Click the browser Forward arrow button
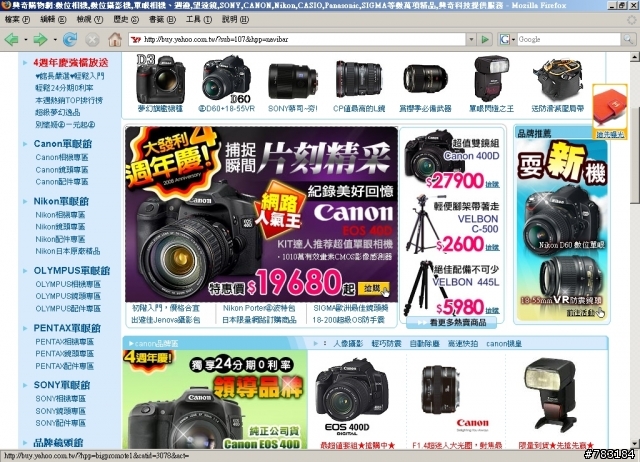This screenshot has width=640, height=462. [40, 40]
